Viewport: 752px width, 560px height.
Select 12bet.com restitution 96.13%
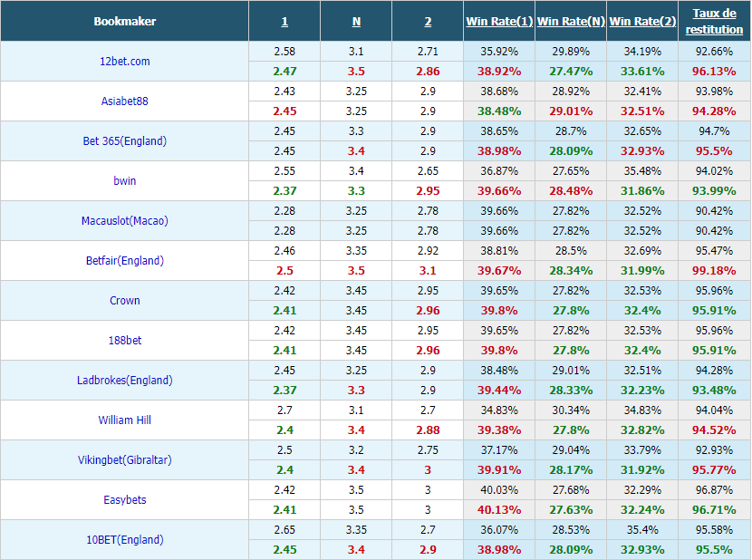pos(714,72)
